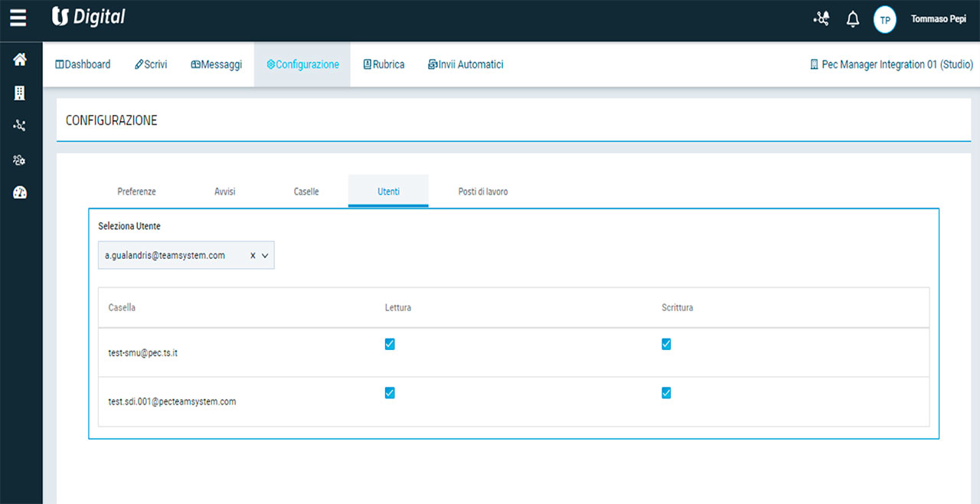
Task: Open the network nodes icon in sidebar
Action: (x=20, y=126)
